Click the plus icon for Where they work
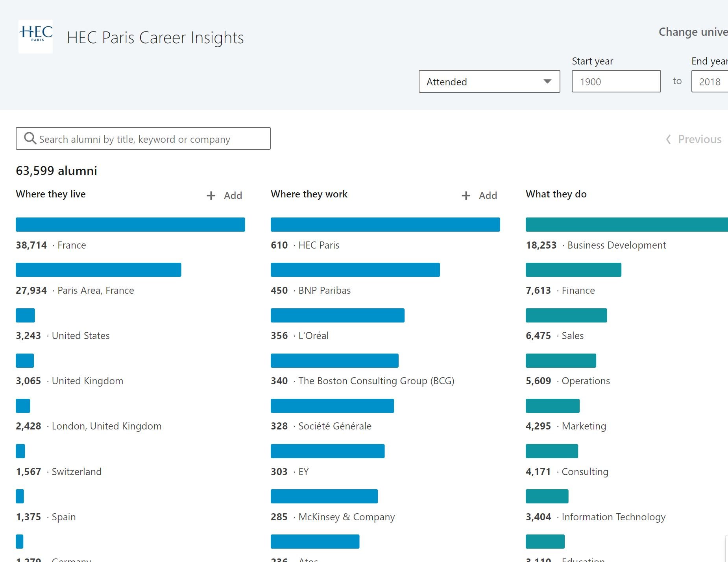 coord(466,195)
